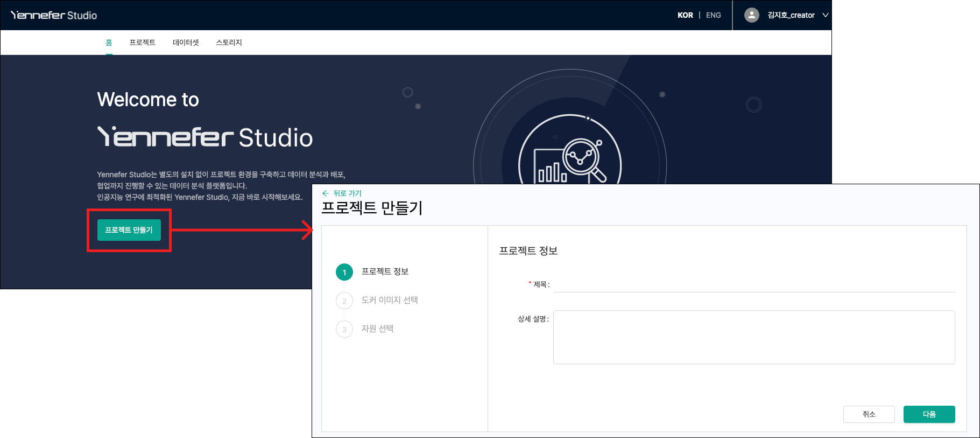Open the 스토리지 tab
The image size is (980, 438).
pyautogui.click(x=229, y=43)
